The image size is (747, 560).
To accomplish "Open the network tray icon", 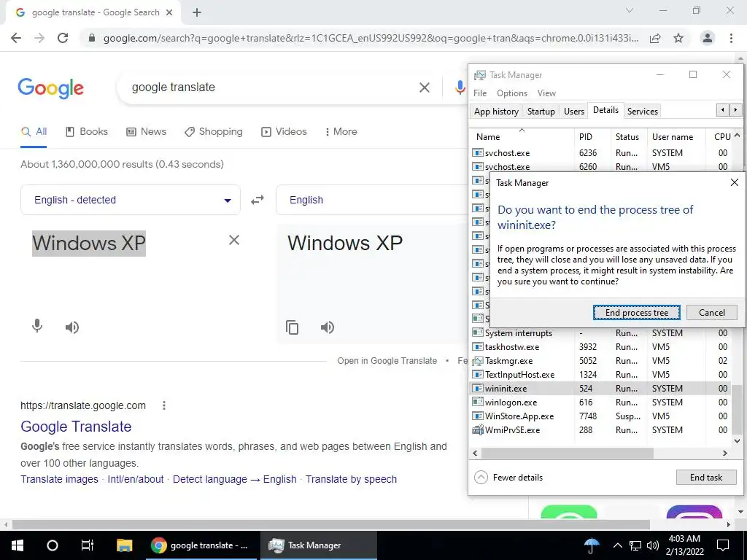I will 635,545.
